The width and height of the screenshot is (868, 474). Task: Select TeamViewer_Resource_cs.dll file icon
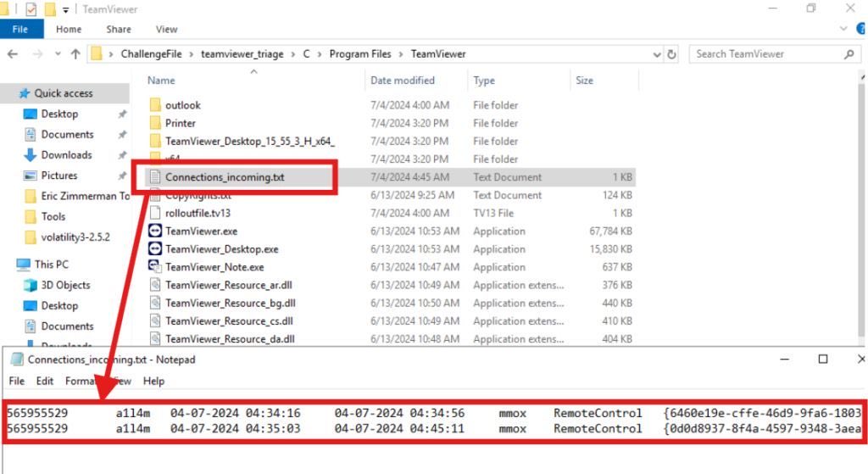coord(155,321)
